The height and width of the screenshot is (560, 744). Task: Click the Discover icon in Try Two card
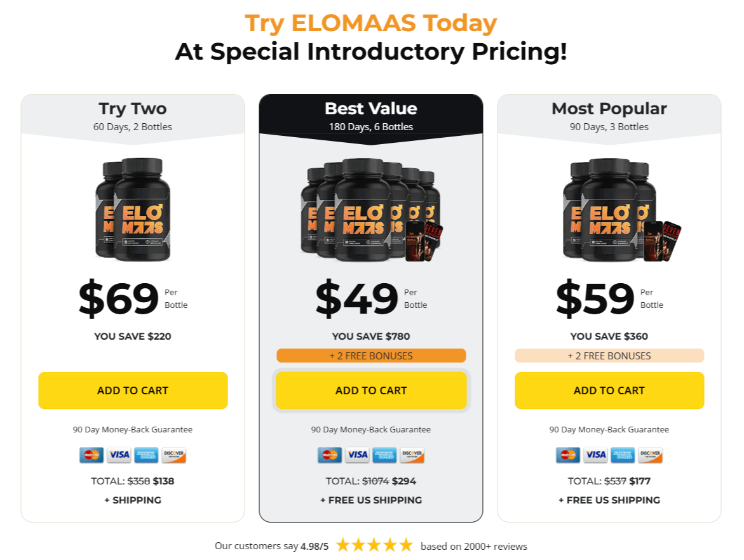173,455
